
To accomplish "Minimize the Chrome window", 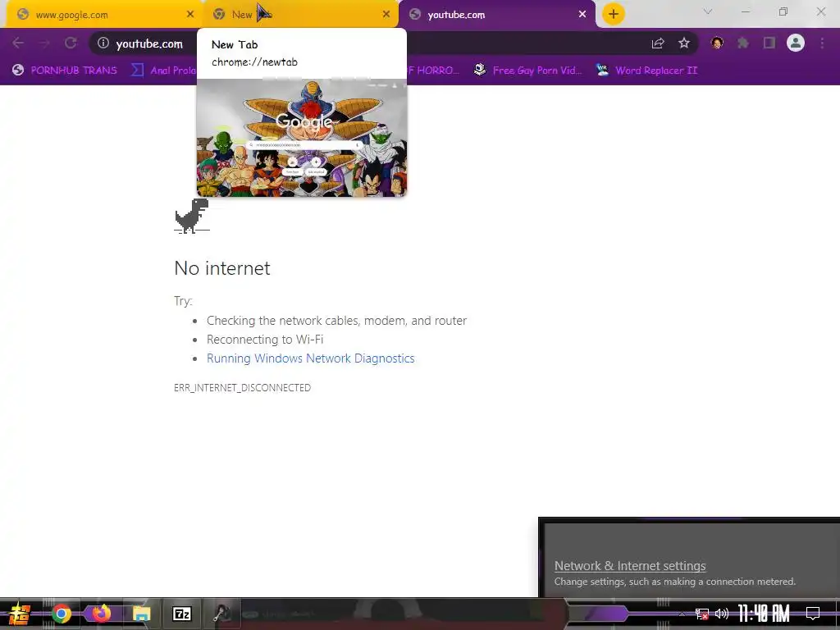I will click(x=745, y=11).
